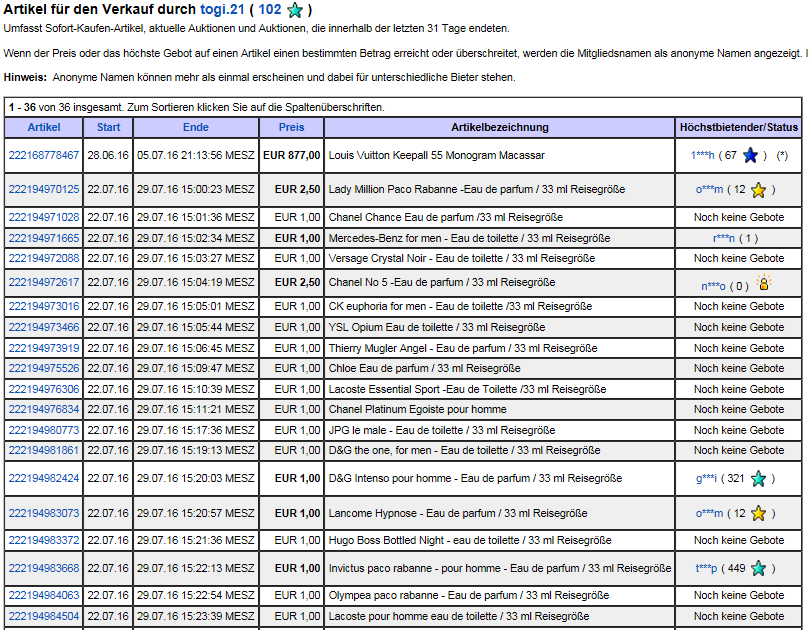Click the 'Höchstbietender/Status' column header
This screenshot has width=809, height=630.
tap(739, 127)
